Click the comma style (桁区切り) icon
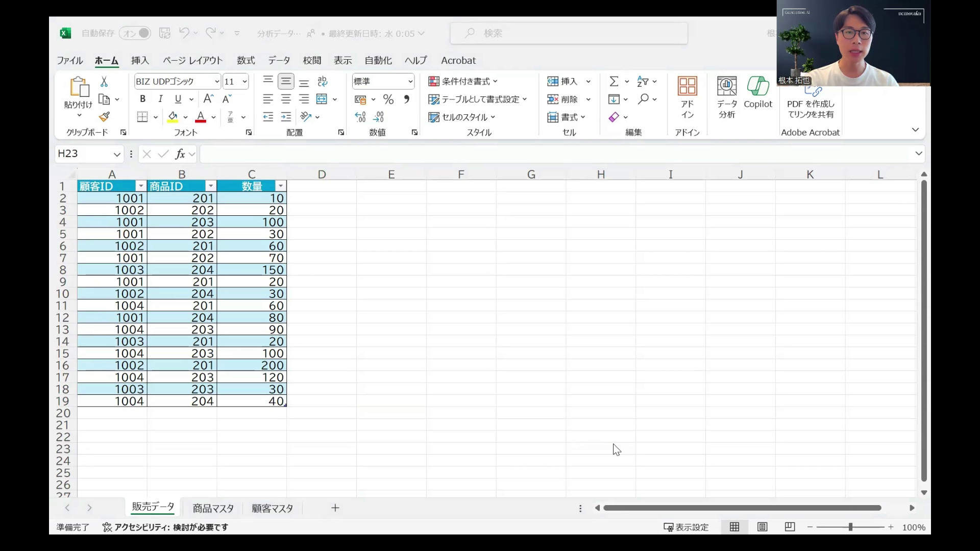Screen dimensions: 980x551 click(406, 99)
